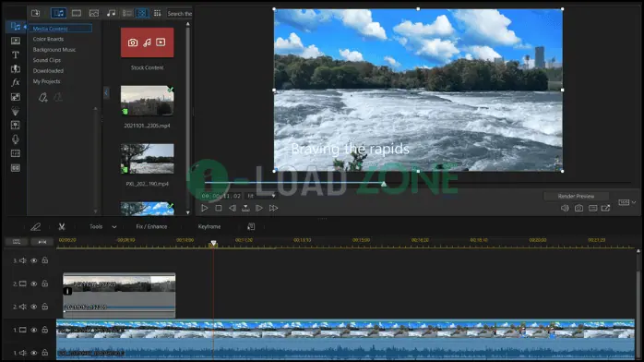Viewport: 644px width, 362px height.
Task: Collapse the library side panel arrow
Action: 106,93
